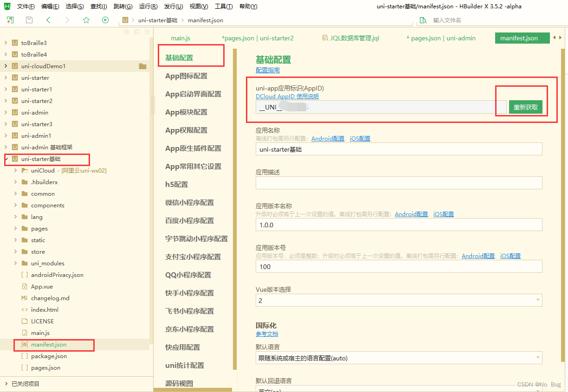The width and height of the screenshot is (568, 392).
Task: Open iOS配置 link under 应用版本号
Action: pos(510,256)
